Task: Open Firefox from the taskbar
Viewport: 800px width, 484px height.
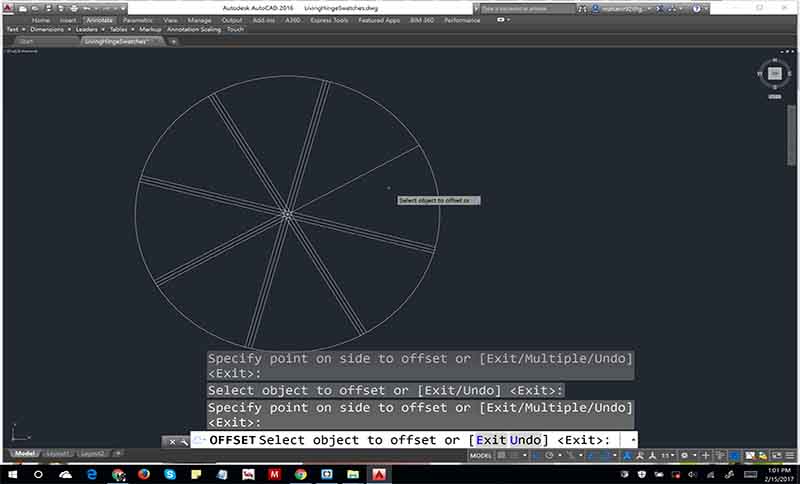Action: [144, 475]
